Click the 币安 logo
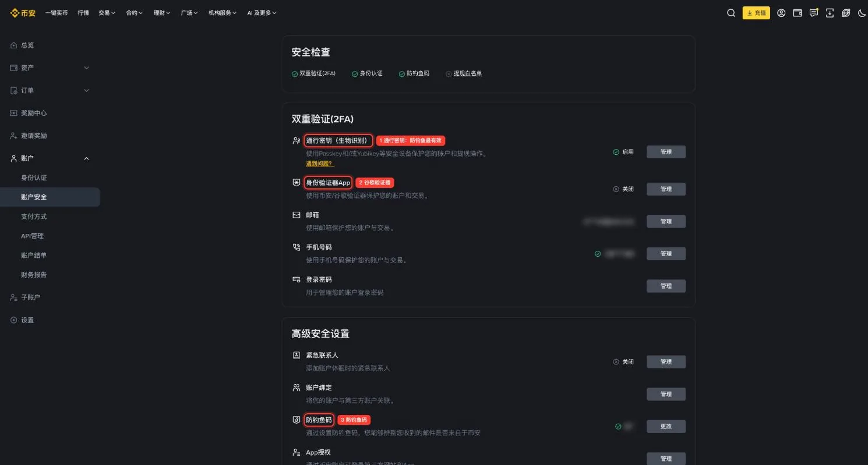 coord(23,13)
